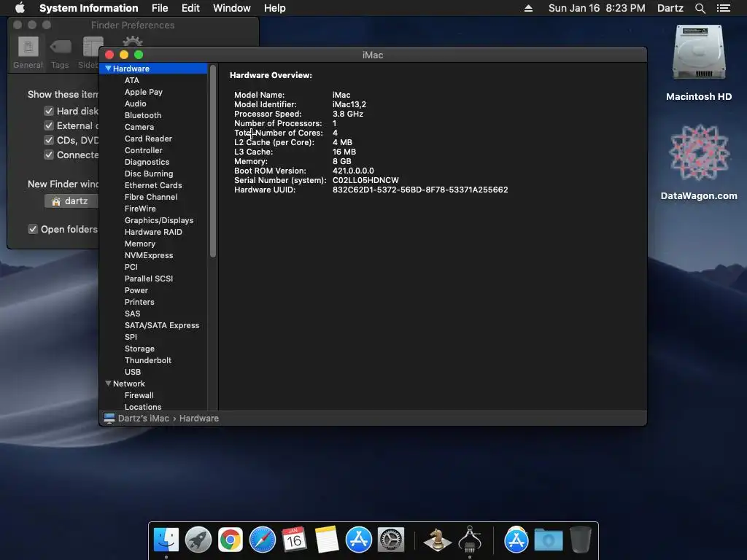Select Memory in the sidebar
Screen dimensions: 747x560
139,244
